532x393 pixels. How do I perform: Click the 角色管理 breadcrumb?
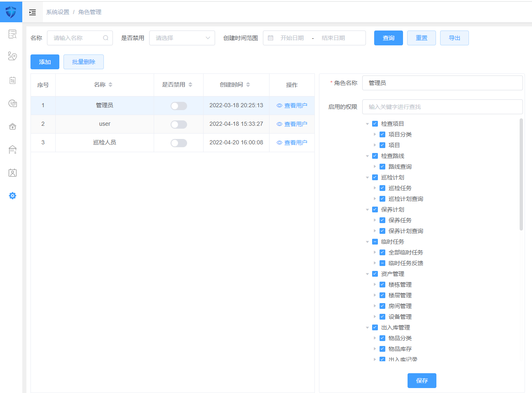pos(90,12)
